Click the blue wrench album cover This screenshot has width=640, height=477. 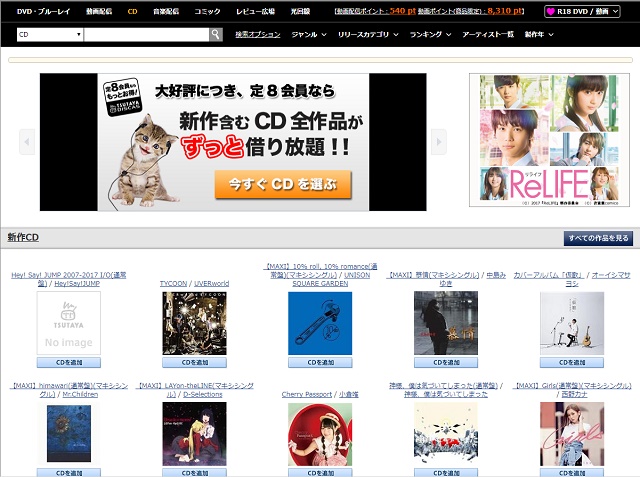(320, 323)
